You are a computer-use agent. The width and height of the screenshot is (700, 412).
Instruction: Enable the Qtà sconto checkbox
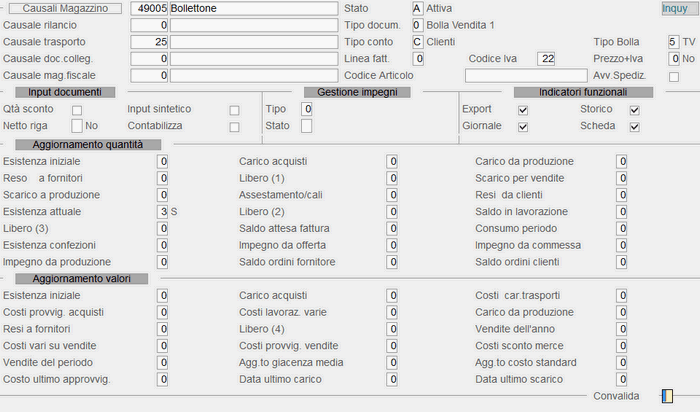coord(77,110)
